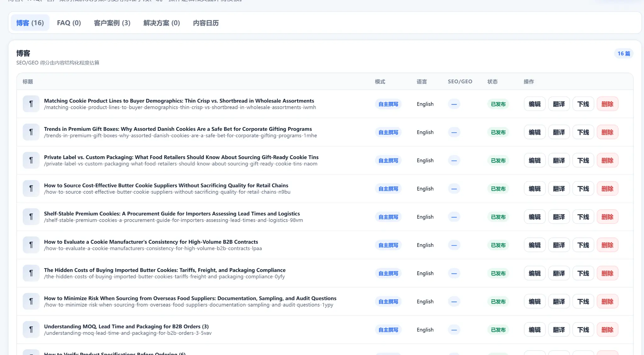Take the Understanding MOQ post offline
Screen dimensions: 644x355
(x=583, y=330)
